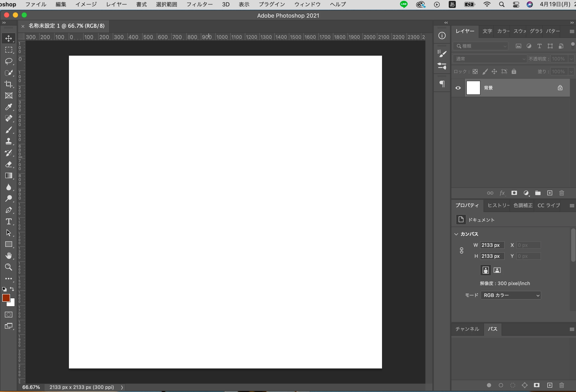Select the Zoom tool

tap(9, 267)
